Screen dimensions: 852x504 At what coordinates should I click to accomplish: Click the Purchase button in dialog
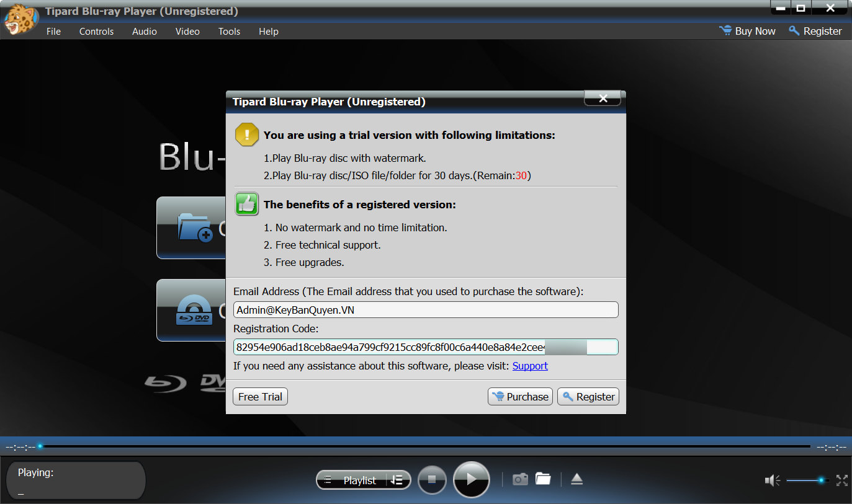(x=520, y=397)
